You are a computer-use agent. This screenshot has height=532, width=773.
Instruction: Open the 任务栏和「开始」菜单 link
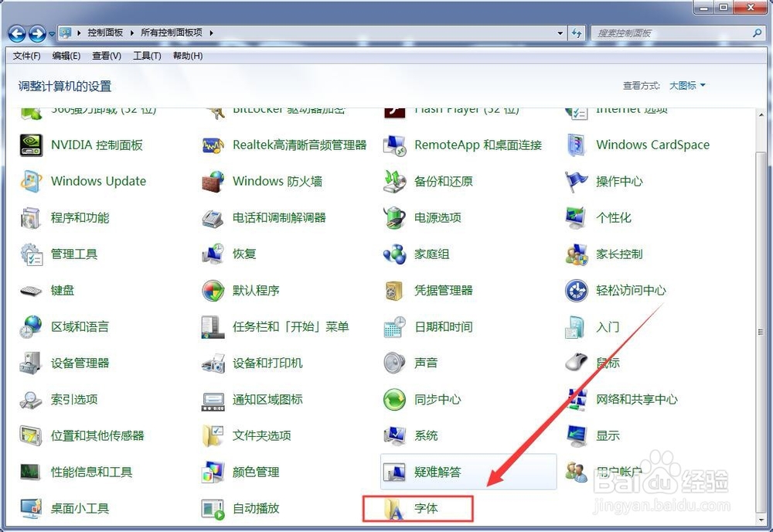pyautogui.click(x=291, y=327)
